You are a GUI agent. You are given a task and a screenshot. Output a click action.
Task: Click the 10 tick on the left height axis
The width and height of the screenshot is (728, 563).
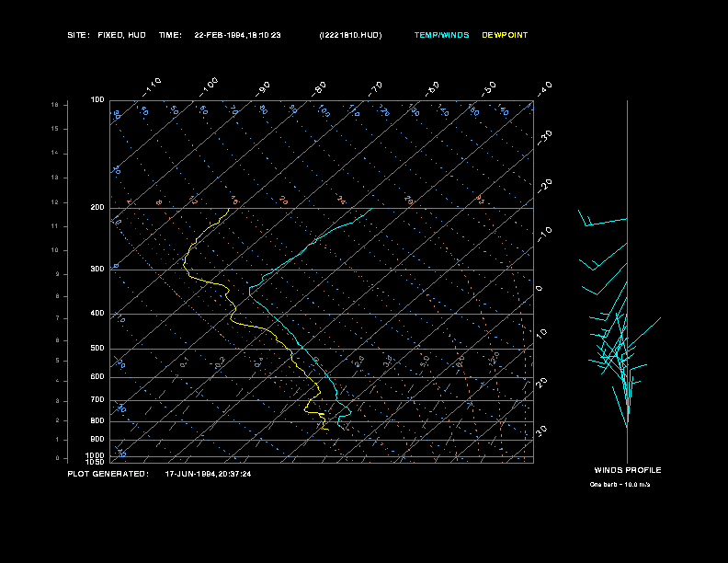(x=55, y=250)
